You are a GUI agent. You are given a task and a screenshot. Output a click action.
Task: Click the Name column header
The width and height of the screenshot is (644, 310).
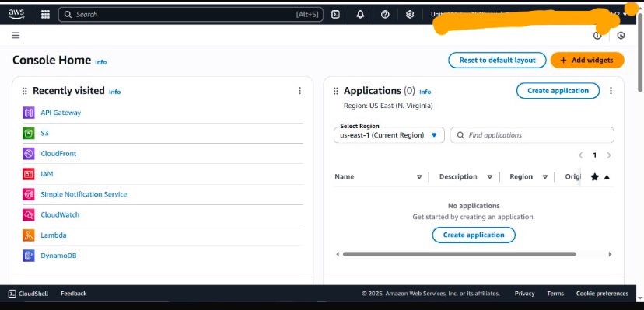(345, 176)
